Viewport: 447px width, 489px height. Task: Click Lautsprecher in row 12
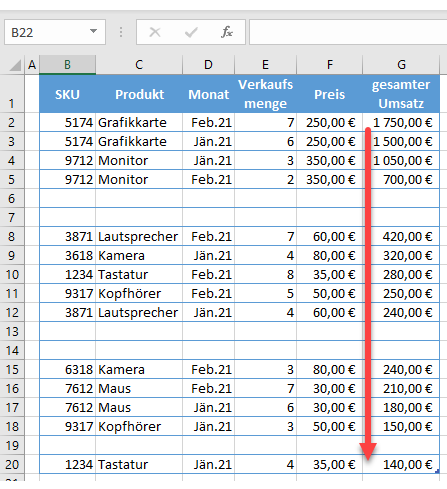(x=139, y=312)
